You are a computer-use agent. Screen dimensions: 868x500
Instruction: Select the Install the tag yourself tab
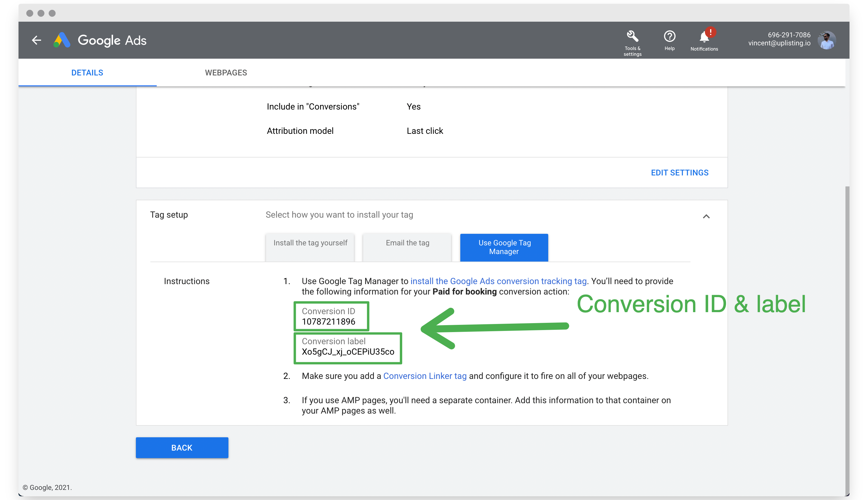[x=310, y=247]
